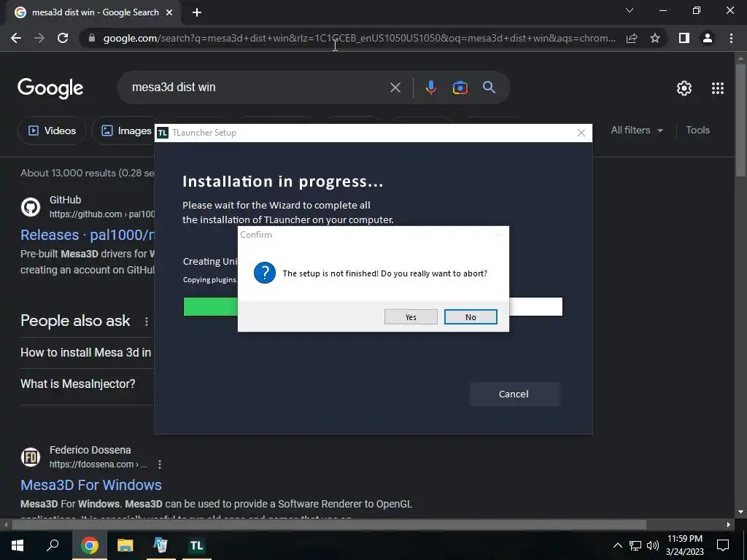Image resolution: width=747 pixels, height=560 pixels.
Task: Open options for People also ask
Action: click(x=146, y=322)
